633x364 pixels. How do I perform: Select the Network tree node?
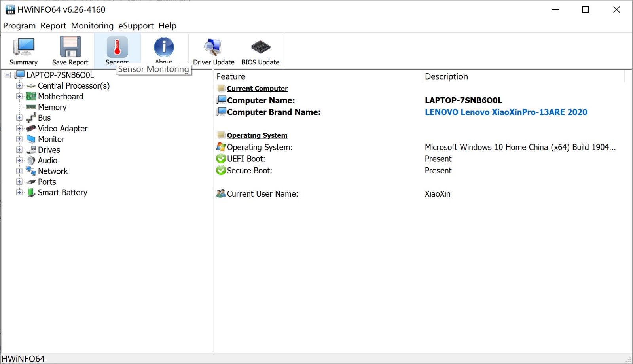click(x=53, y=171)
